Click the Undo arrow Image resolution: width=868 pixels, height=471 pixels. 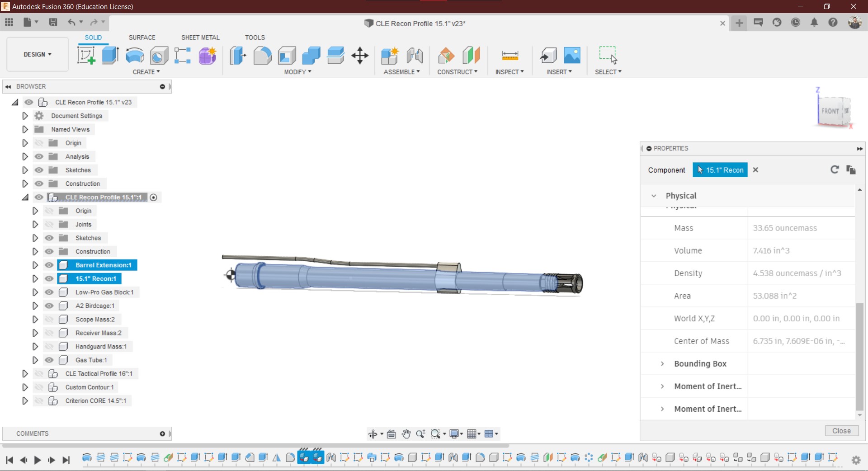click(71, 22)
